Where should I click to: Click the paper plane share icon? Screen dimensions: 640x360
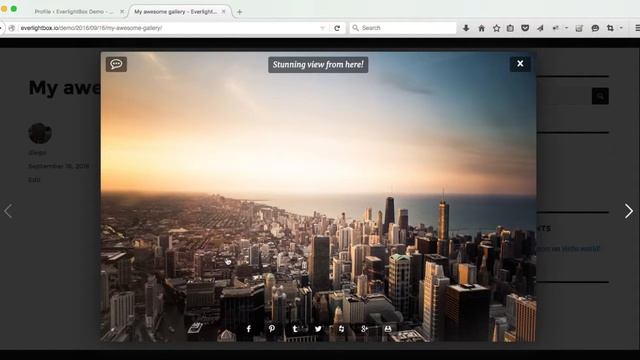(x=540, y=28)
